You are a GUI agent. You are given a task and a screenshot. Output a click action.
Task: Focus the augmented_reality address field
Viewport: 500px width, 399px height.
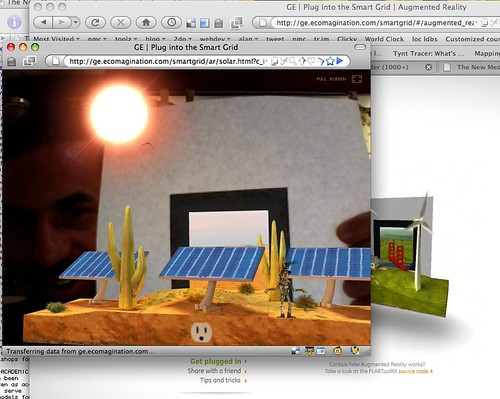376,23
